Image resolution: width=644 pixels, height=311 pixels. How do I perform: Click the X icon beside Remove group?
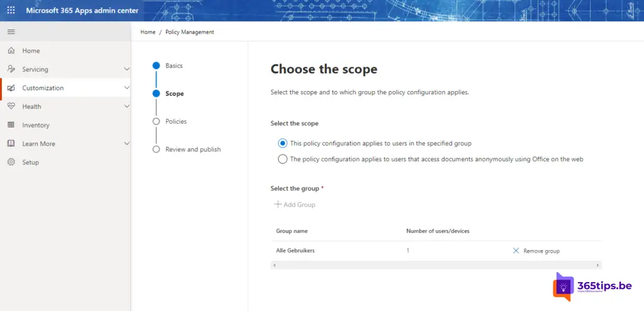tap(516, 251)
